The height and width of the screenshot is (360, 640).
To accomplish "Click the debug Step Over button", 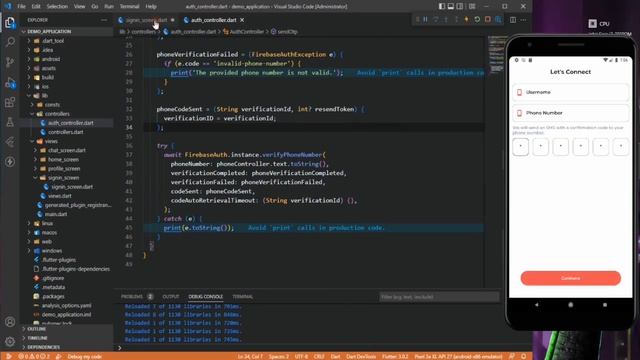I will pyautogui.click(x=436, y=20).
